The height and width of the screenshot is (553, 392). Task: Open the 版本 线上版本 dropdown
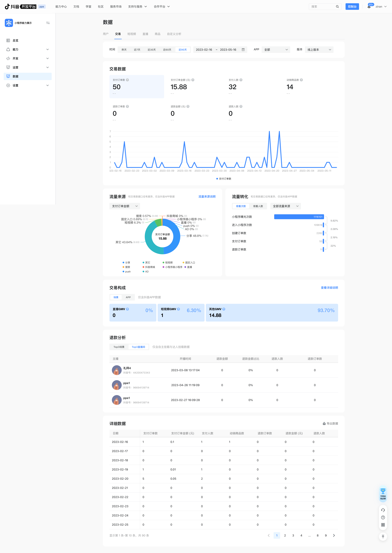pyautogui.click(x=319, y=50)
